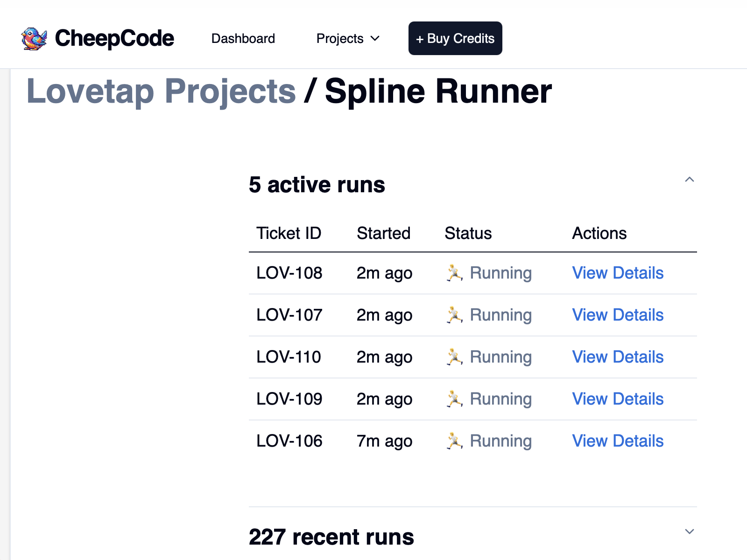Click the Spline Runner page title
The height and width of the screenshot is (560, 747).
point(438,91)
